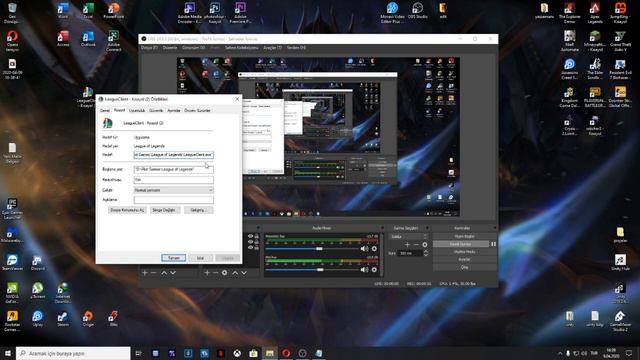Viewport: 640px width, 360px height.
Task: Remove the scene transition with the minus icon
Action: 416,244
